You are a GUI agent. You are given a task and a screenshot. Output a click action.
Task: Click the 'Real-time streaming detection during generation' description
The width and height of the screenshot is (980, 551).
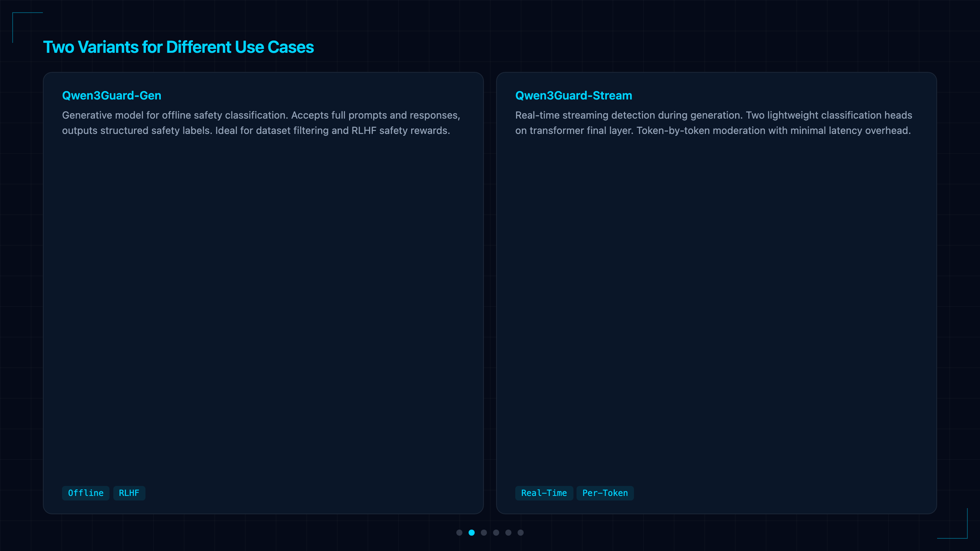click(714, 123)
